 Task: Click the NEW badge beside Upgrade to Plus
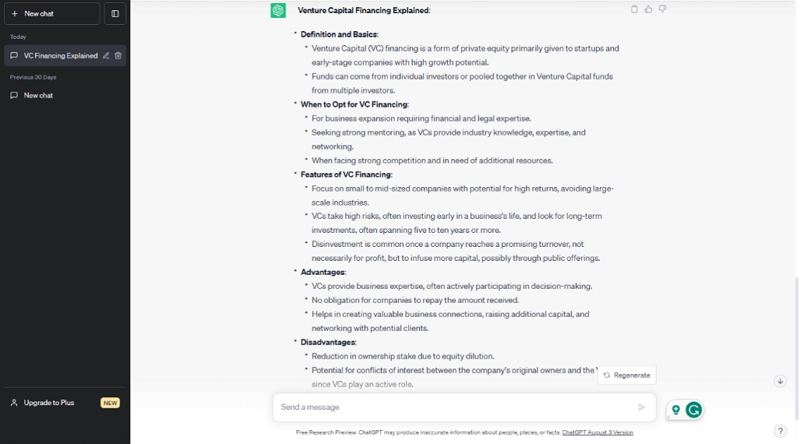(x=110, y=402)
